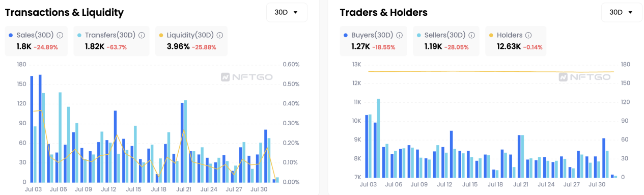The width and height of the screenshot is (644, 195).
Task: Select the Transactions & Liquidity heading
Action: click(x=64, y=12)
